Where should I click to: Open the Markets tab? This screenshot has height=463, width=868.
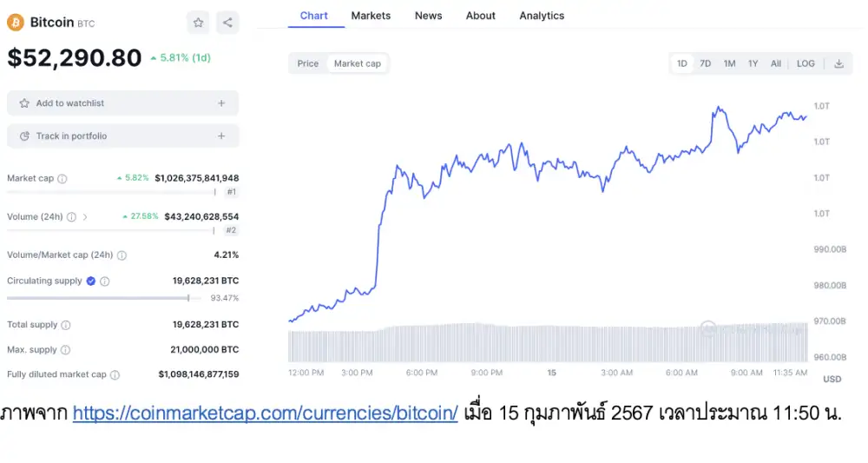(x=371, y=16)
